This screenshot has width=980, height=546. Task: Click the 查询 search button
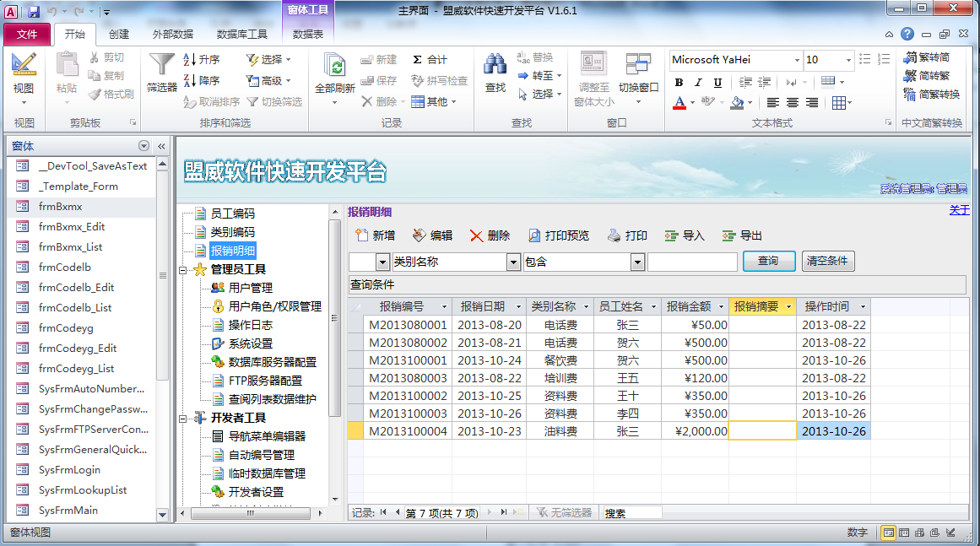tap(769, 261)
